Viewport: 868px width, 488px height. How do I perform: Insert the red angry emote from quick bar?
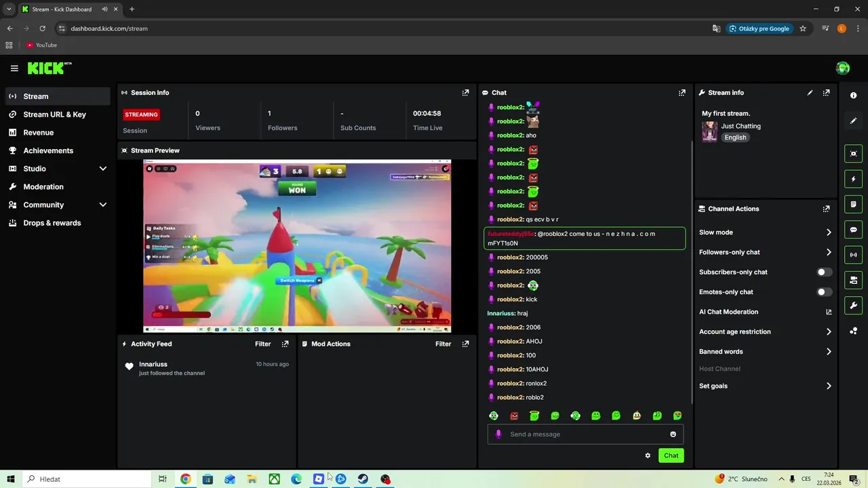[x=514, y=415]
